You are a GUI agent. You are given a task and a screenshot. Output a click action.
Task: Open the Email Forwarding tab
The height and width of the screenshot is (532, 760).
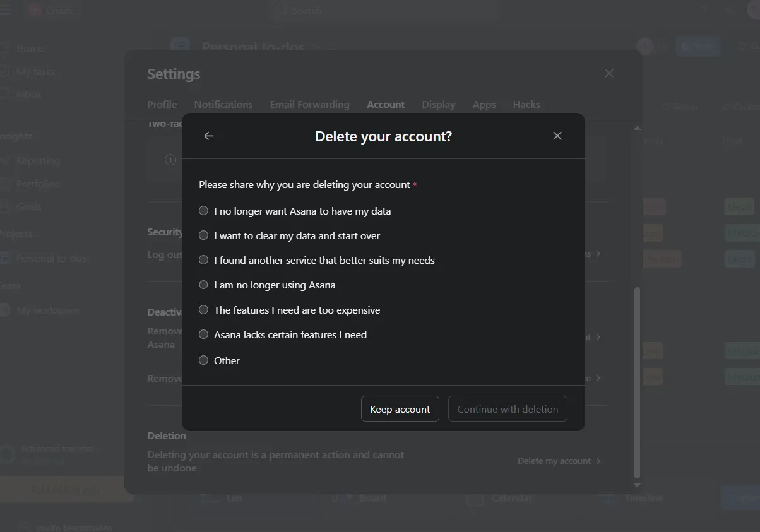click(309, 105)
